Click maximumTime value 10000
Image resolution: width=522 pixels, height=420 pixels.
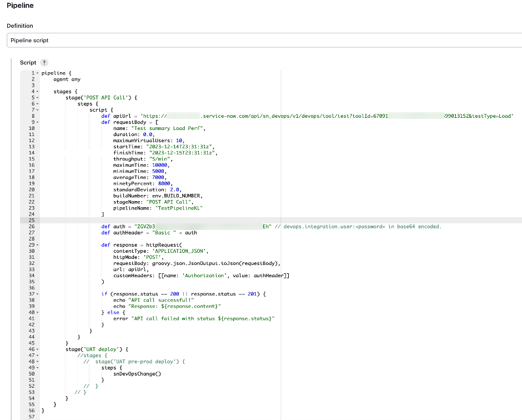pyautogui.click(x=159, y=165)
